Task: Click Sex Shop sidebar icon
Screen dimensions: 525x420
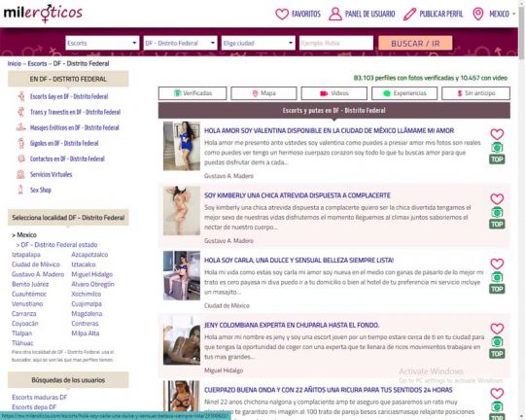Action: tap(20, 190)
